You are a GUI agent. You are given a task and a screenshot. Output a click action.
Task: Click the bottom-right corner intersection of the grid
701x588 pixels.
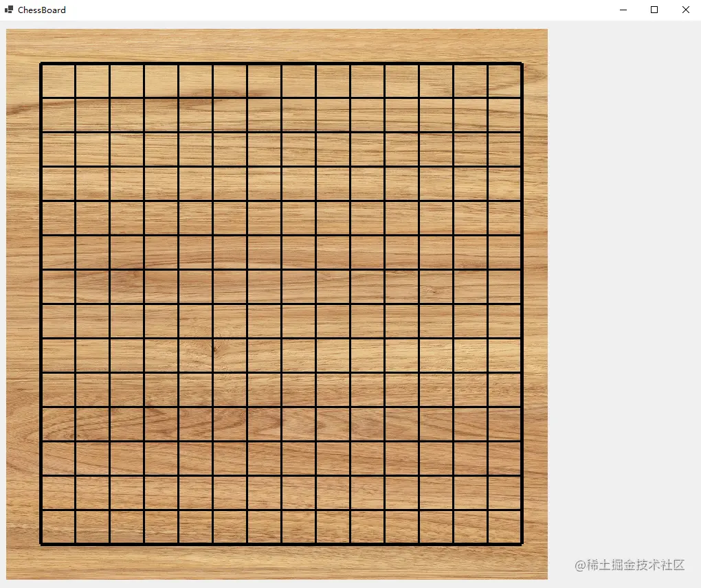pos(522,544)
